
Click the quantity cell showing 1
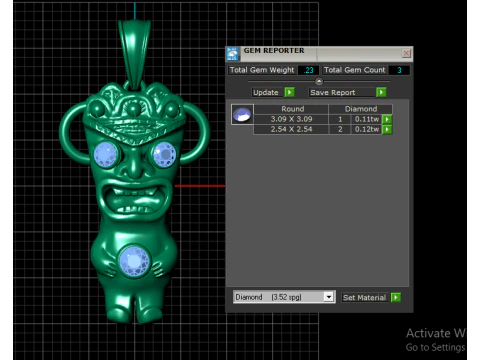340,119
